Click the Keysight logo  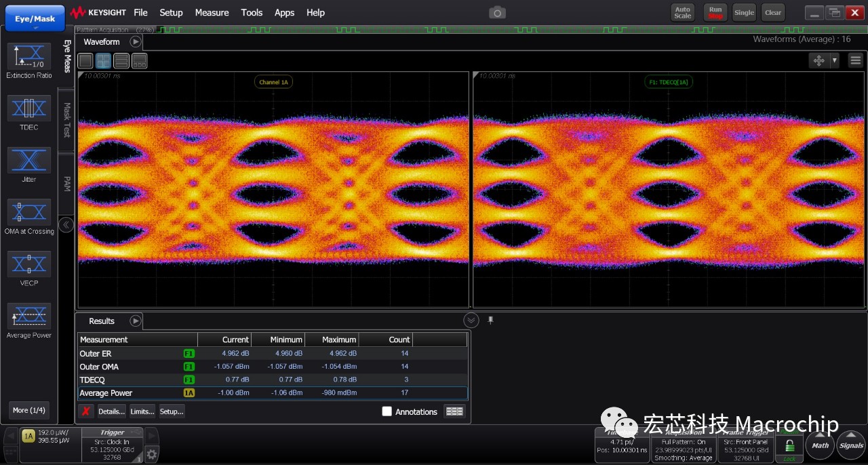99,12
